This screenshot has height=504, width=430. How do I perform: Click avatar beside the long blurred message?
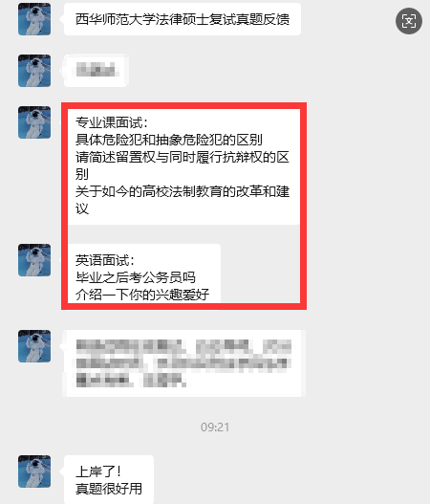[x=34, y=346]
